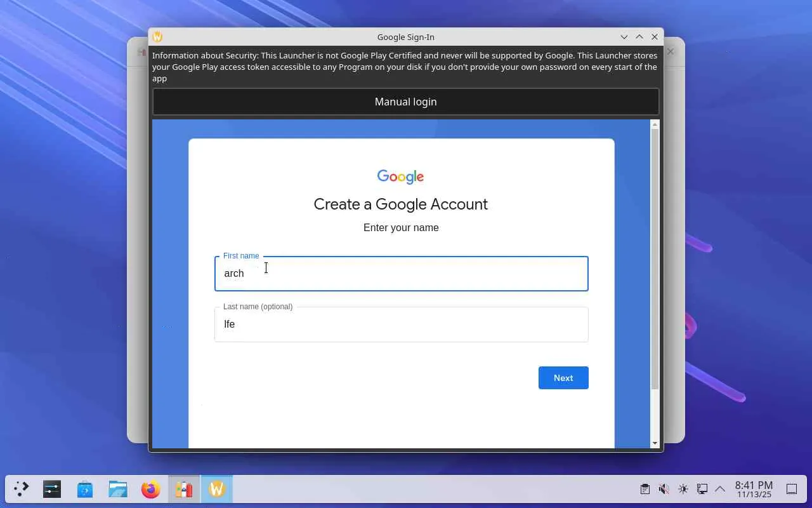This screenshot has width=812, height=508.
Task: Maximize the Google Sign-In window
Action: pyautogui.click(x=639, y=37)
